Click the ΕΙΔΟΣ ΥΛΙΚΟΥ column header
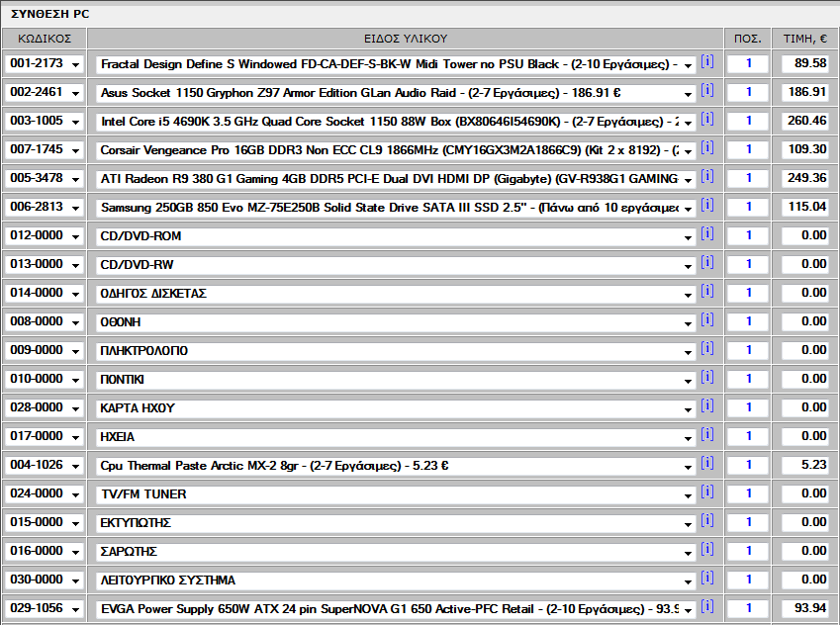This screenshot has width=840, height=625. pos(406,39)
